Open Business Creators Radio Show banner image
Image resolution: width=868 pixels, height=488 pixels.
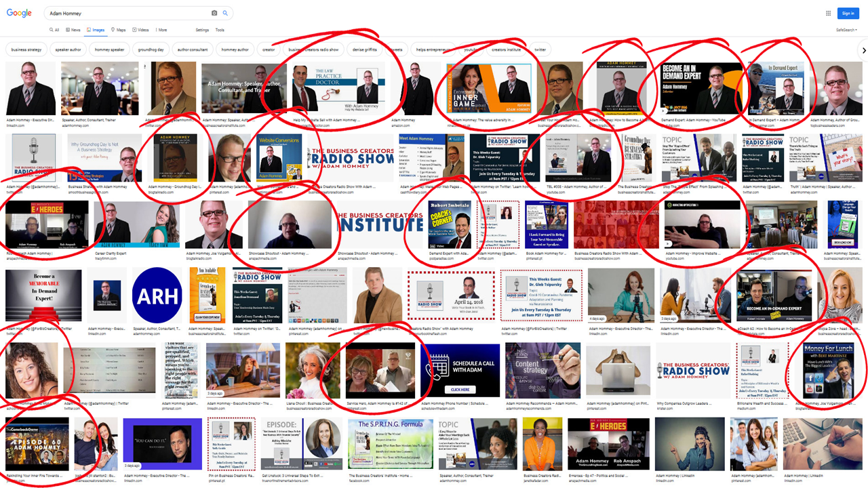pyautogui.click(x=350, y=158)
